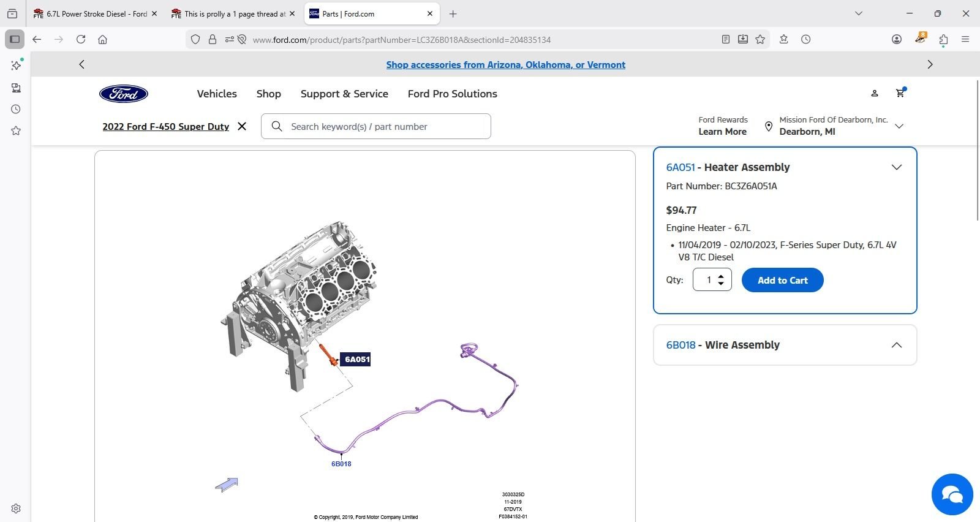
Task: Reload the current page
Action: tap(81, 39)
